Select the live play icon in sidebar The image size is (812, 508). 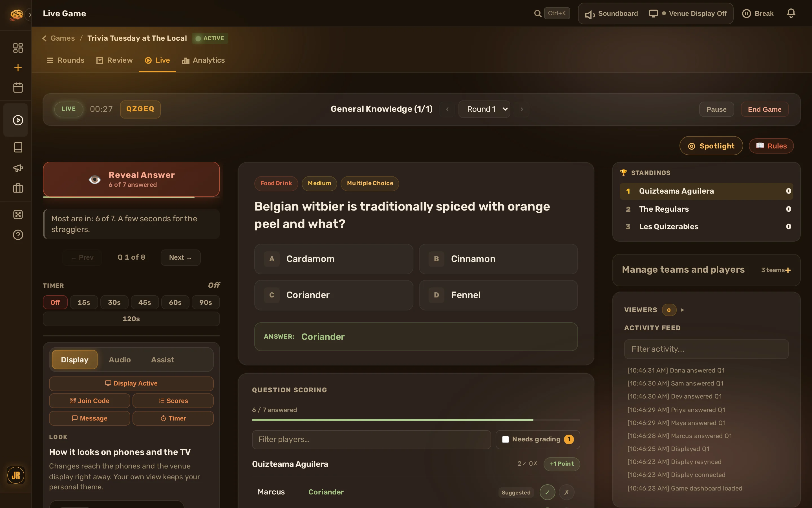pos(18,120)
